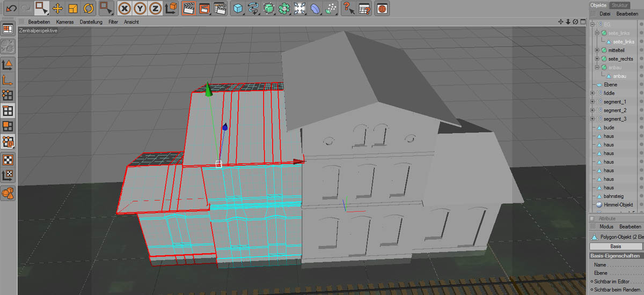644x295 pixels.
Task: Open the spline tools icon
Action: (x=254, y=8)
